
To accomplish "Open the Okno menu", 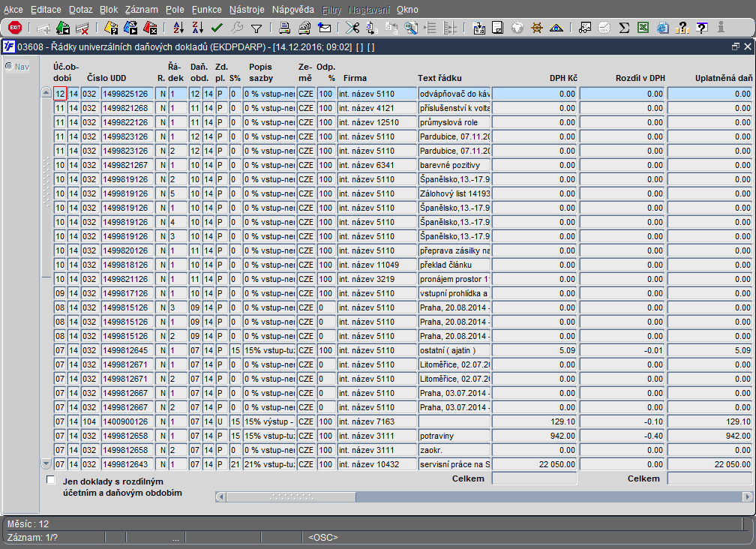I will tap(407, 10).
